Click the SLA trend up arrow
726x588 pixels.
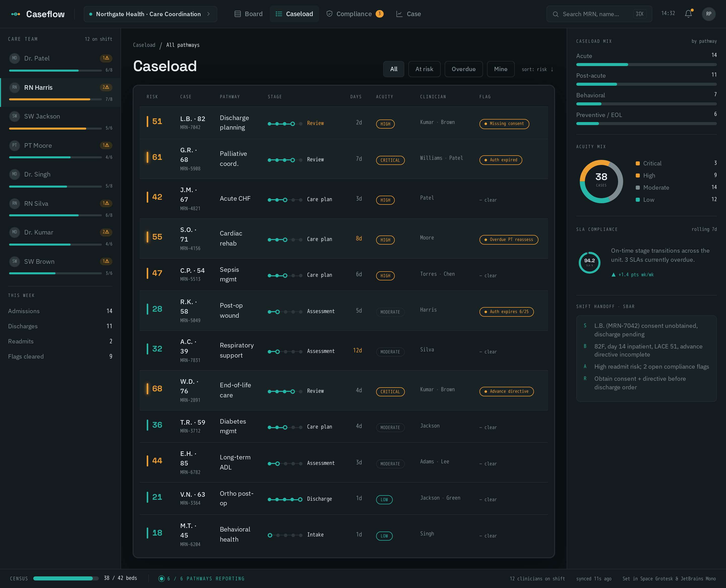click(613, 275)
